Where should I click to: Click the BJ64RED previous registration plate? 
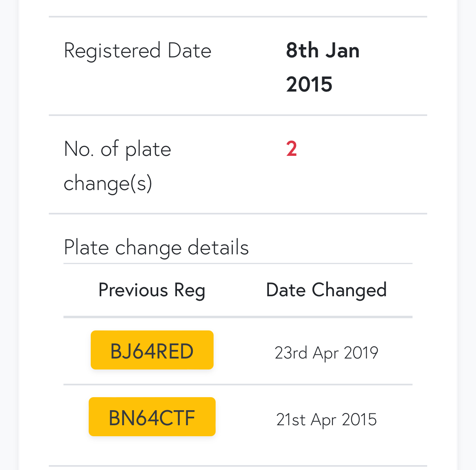(x=152, y=350)
